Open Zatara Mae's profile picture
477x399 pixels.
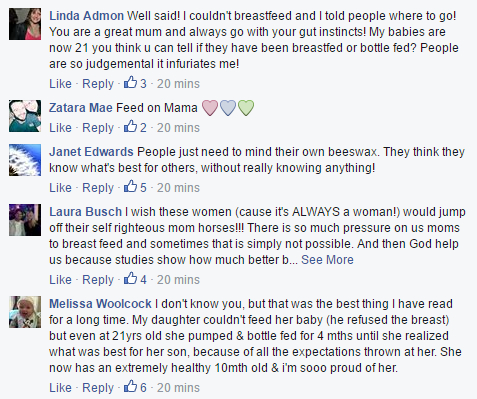(25, 116)
